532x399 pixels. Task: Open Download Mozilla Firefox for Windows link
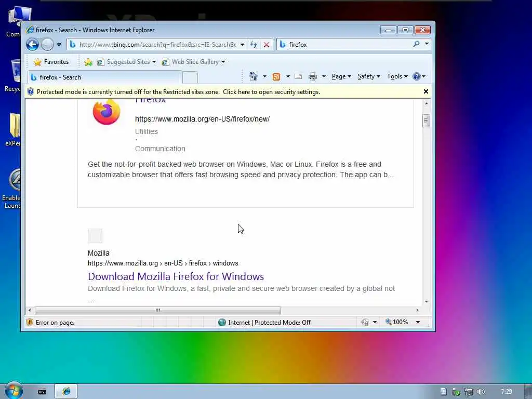[x=176, y=276]
